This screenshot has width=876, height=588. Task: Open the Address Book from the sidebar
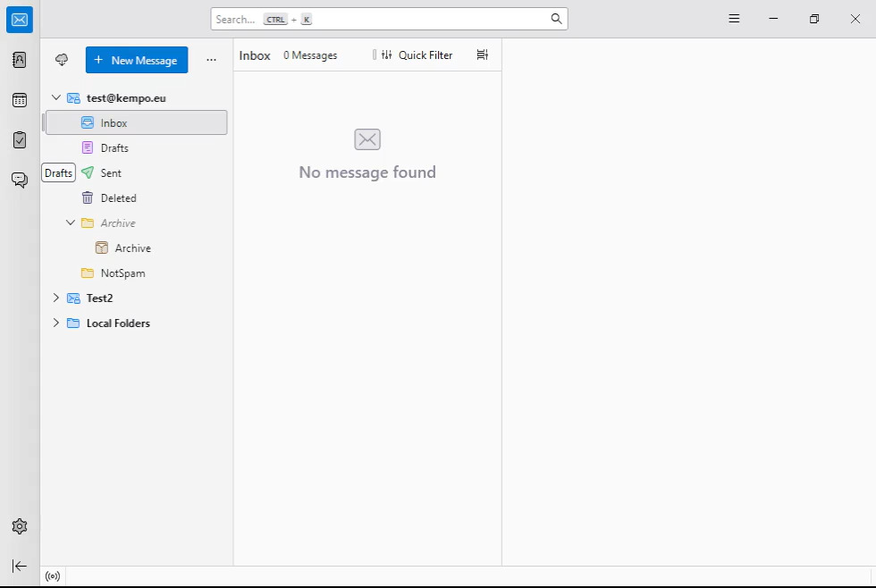tap(20, 60)
